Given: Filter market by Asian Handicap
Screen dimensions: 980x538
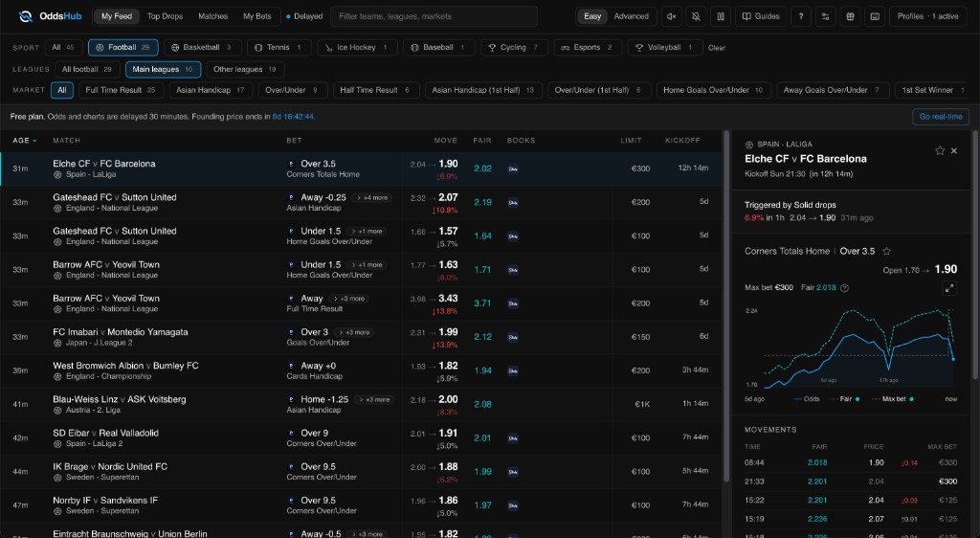Looking at the screenshot, I should click(210, 90).
